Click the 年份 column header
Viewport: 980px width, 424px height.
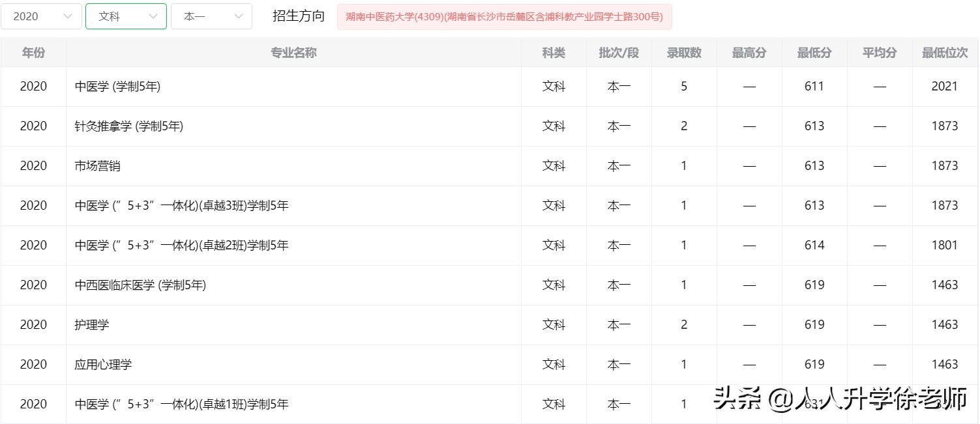click(x=33, y=53)
